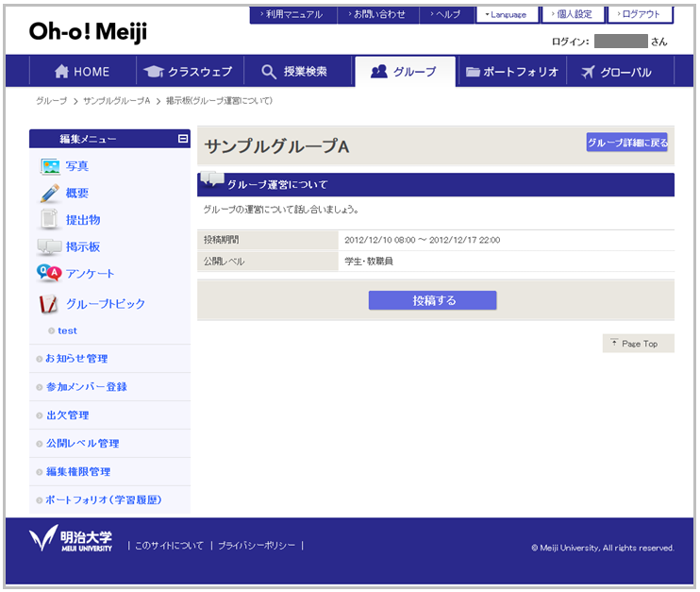Click the posting period date range text
Image resolution: width=700 pixels, height=592 pixels.
423,240
